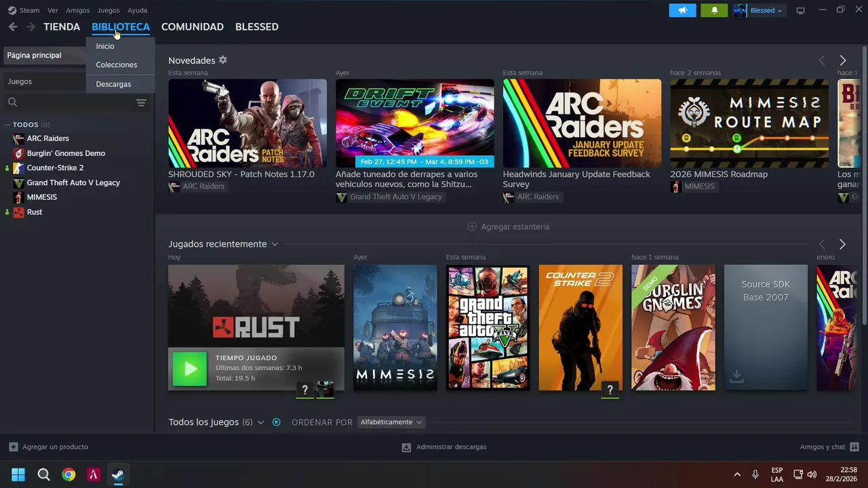The width and height of the screenshot is (868, 488).
Task: Open Windows taskbar search
Action: [x=43, y=474]
